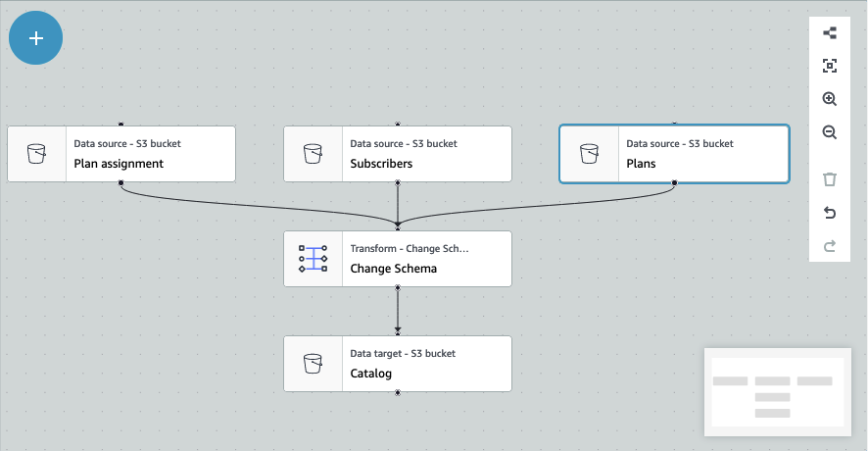Click the fit view icon
Screen dimensions: 868x451
[830, 66]
